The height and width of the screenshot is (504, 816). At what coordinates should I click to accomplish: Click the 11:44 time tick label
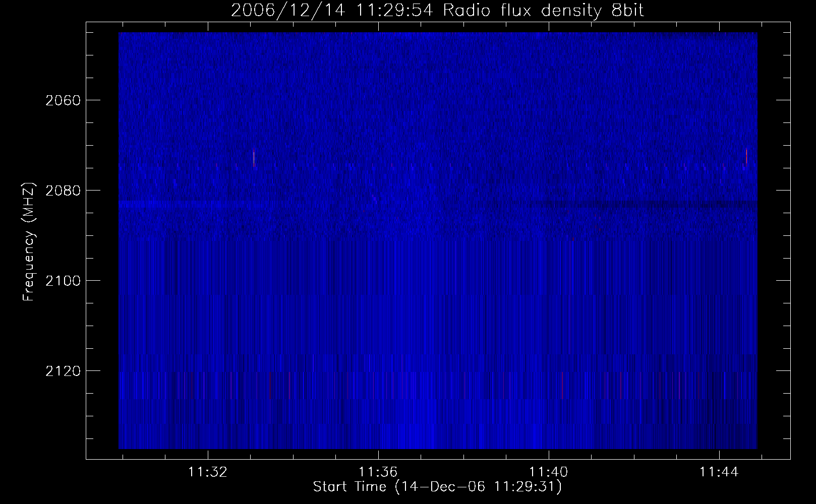[x=719, y=472]
